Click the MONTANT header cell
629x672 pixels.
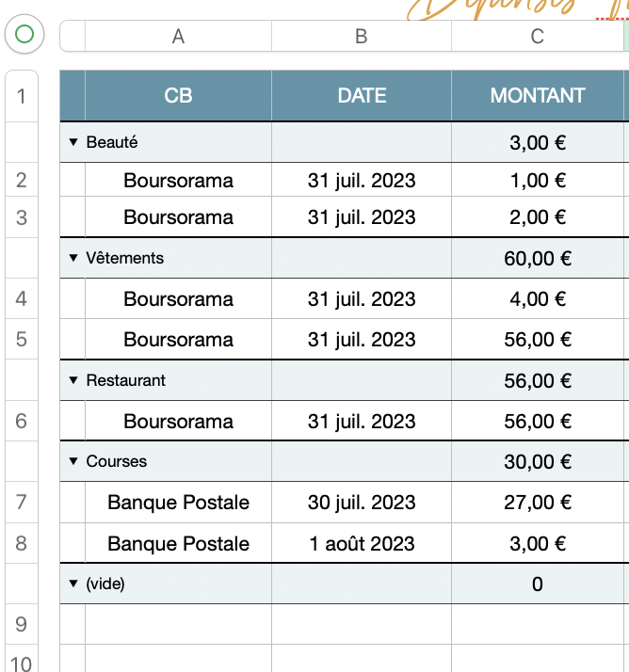(x=537, y=96)
